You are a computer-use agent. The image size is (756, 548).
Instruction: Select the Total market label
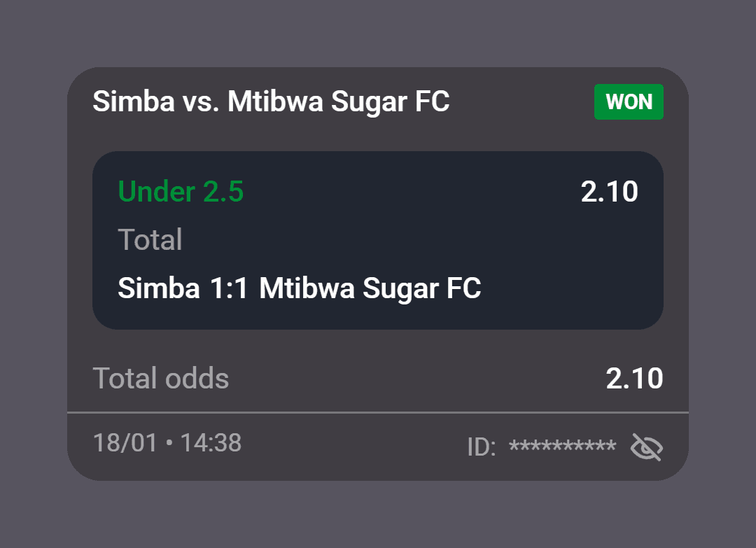[149, 239]
